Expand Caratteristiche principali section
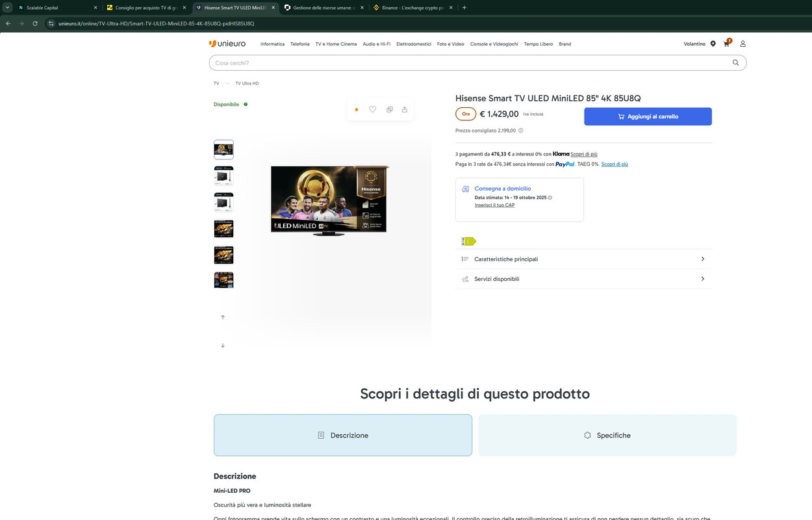This screenshot has height=520, width=812. pyautogui.click(x=583, y=259)
